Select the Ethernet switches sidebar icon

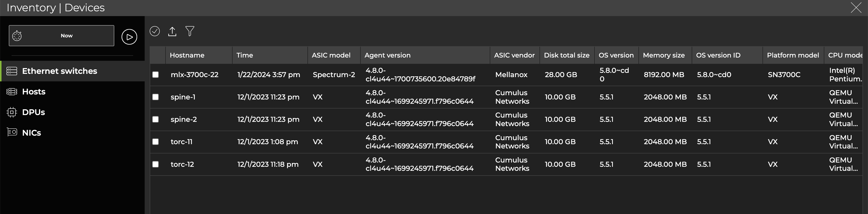click(12, 71)
